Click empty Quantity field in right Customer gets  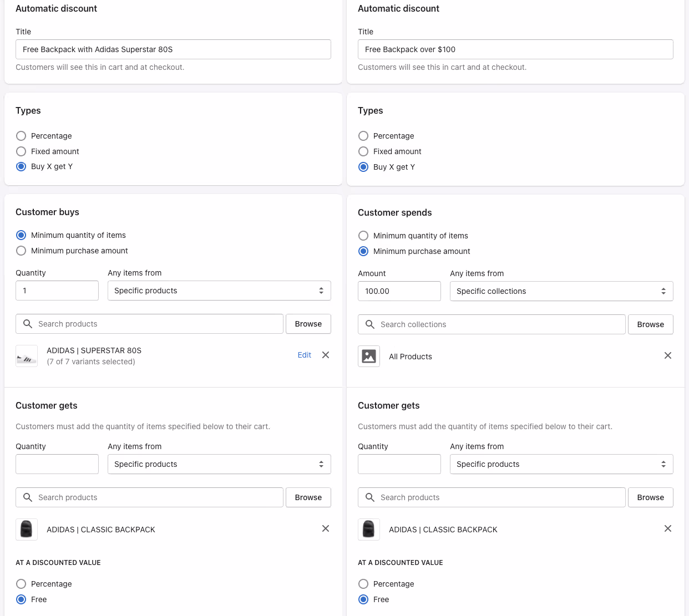click(x=399, y=464)
